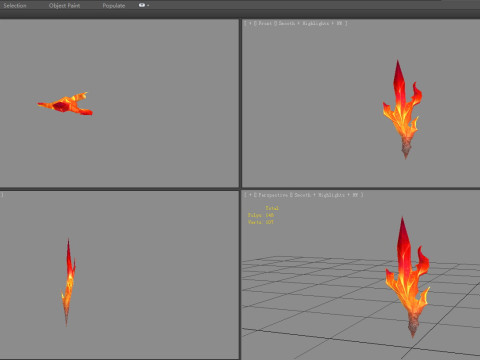
Task: Open the Selection ribbon tab
Action: pos(15,6)
